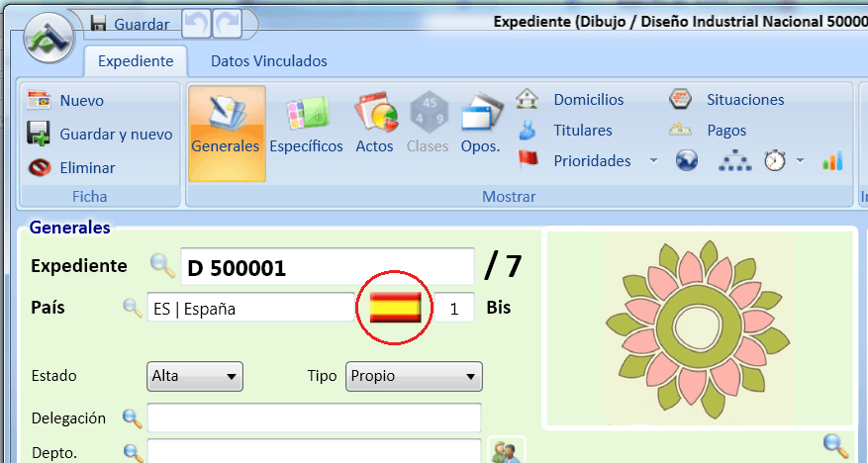Click the magnifier next to País

point(133,308)
